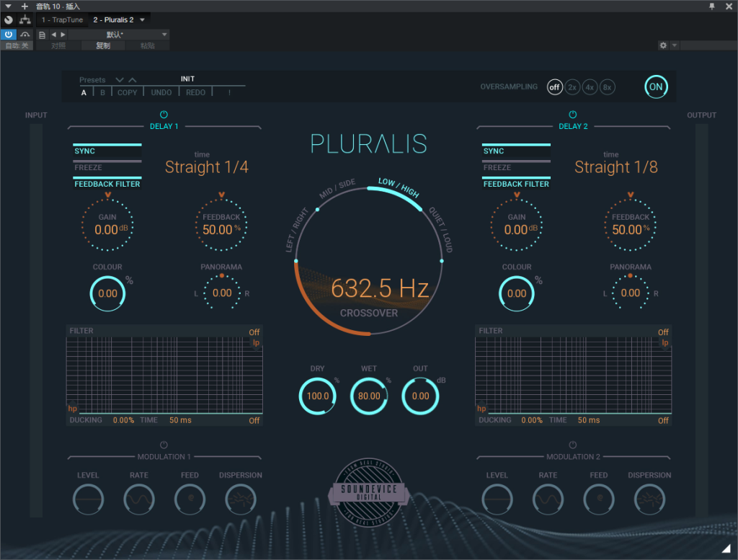Image resolution: width=738 pixels, height=560 pixels.
Task: Add an insert with the plus icon
Action: pyautogui.click(x=25, y=6)
